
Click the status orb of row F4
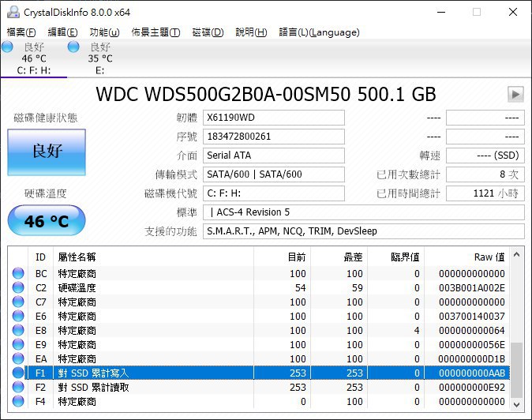click(x=18, y=401)
